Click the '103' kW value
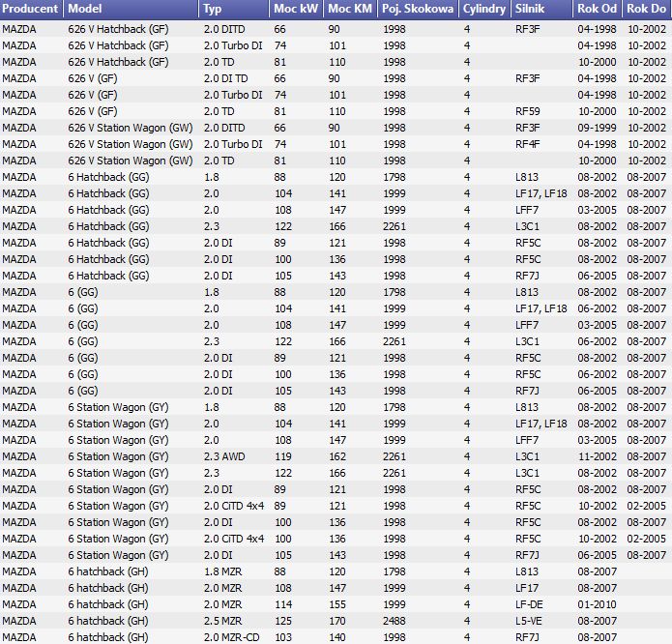672x644 pixels. pyautogui.click(x=283, y=637)
